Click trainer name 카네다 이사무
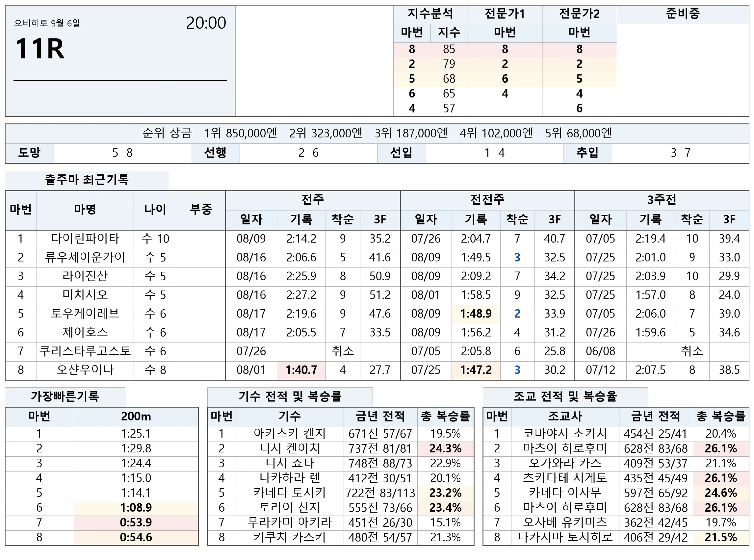754x560 pixels. (565, 493)
